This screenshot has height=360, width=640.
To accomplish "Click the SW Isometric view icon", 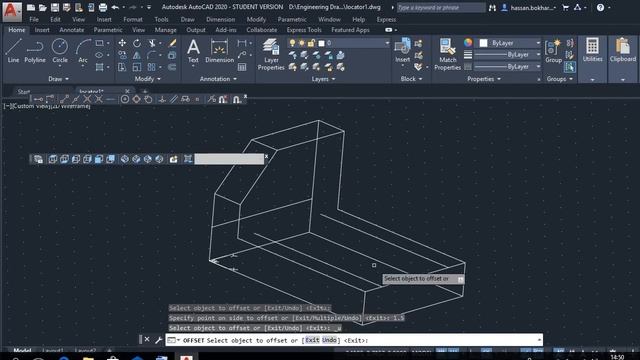I will click(124, 159).
